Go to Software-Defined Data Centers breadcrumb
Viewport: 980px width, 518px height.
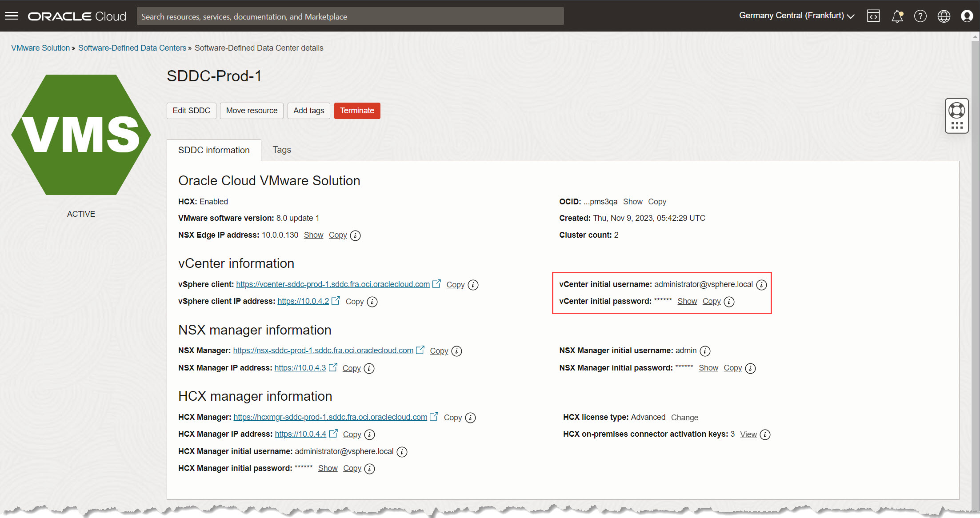pos(132,48)
